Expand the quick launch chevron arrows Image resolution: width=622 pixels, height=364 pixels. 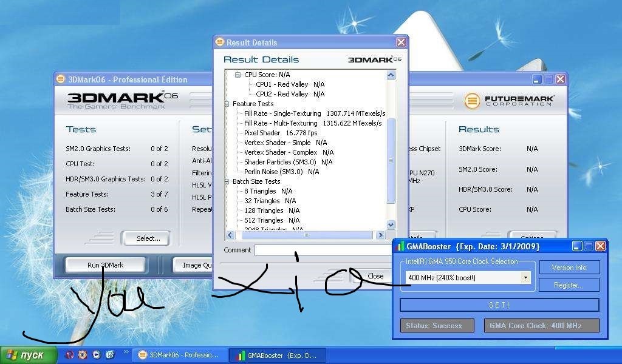(126, 352)
